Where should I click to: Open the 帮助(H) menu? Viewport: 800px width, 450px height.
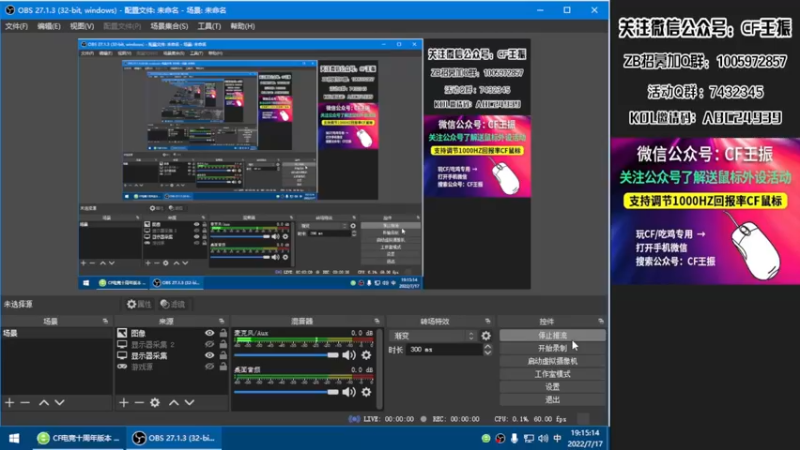click(242, 26)
